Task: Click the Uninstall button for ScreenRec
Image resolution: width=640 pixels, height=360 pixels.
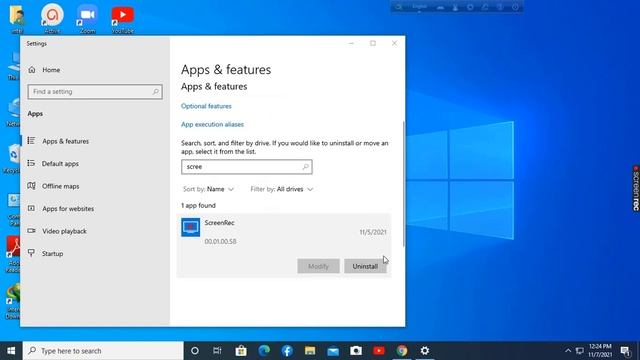Action: 365,266
